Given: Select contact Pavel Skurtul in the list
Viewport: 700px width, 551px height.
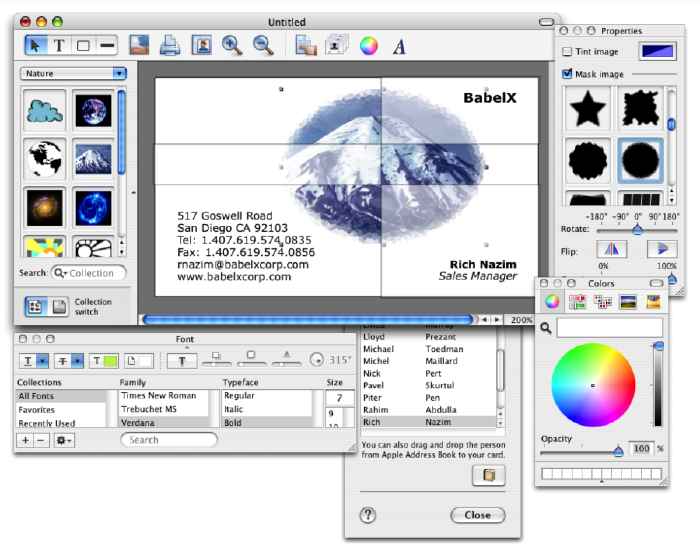Looking at the screenshot, I should click(x=428, y=385).
